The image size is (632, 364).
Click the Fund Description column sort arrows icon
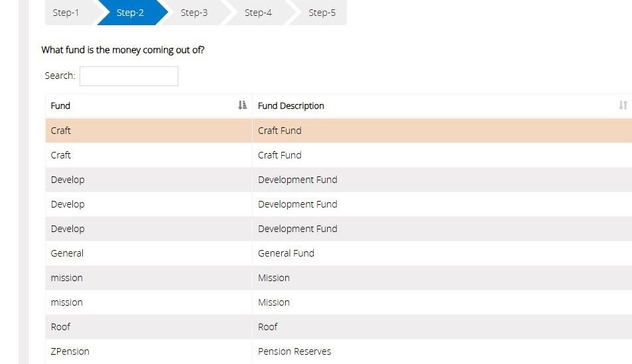pyautogui.click(x=623, y=105)
